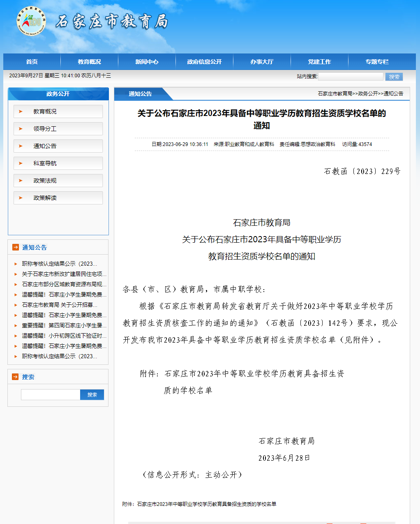The image size is (420, 524).
Task: Open attachment 石家庄市2023年中等职业学校学历教育具备招生资质的学校名单
Action: coord(206,504)
